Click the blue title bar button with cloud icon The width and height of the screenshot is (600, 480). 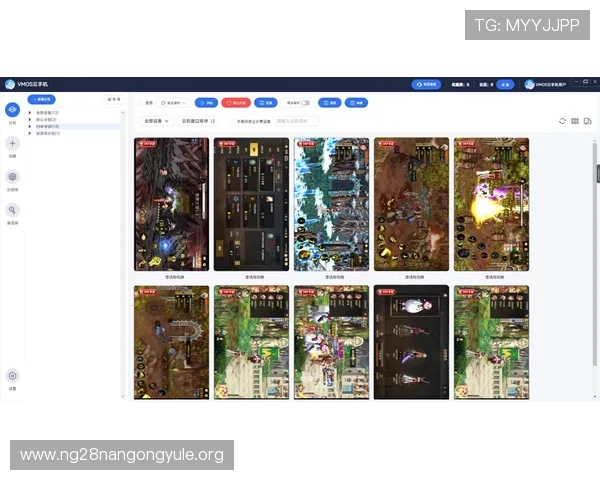click(x=426, y=84)
